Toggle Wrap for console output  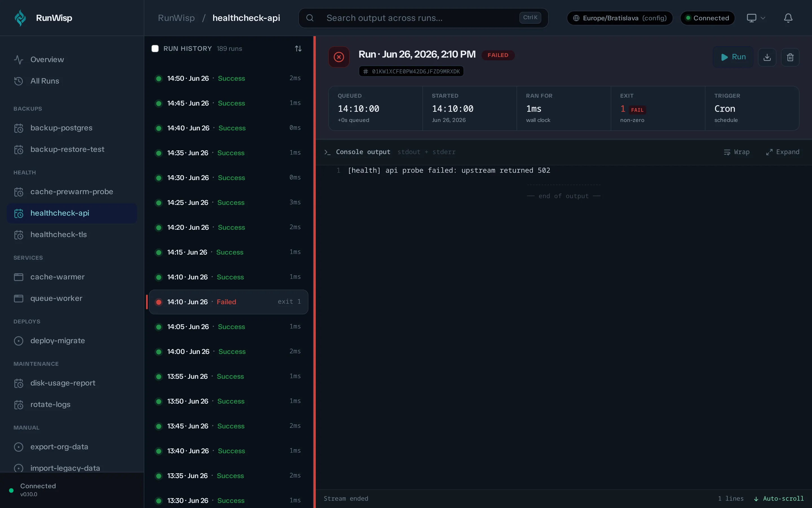pos(736,152)
